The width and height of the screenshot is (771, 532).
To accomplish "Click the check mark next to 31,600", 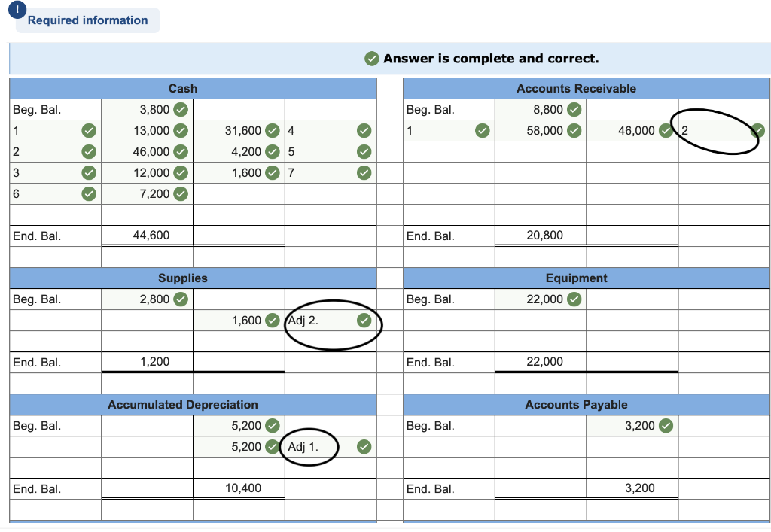I will pos(273,131).
